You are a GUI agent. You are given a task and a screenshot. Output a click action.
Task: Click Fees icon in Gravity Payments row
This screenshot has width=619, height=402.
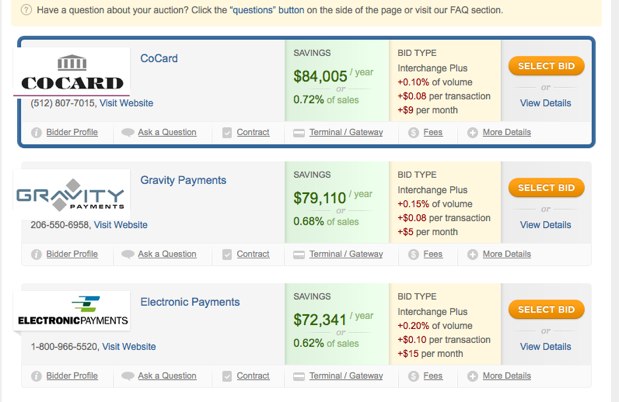click(413, 254)
